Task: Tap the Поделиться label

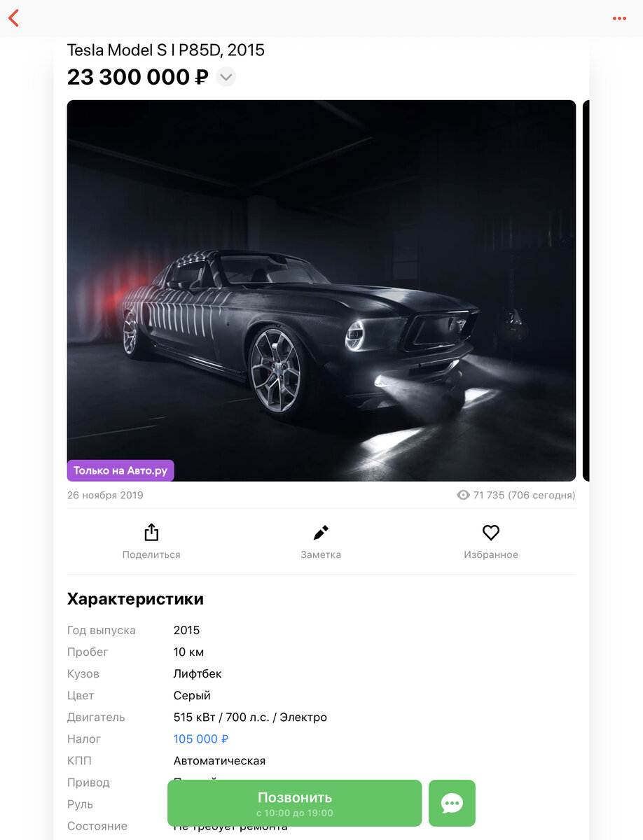Action: click(151, 554)
